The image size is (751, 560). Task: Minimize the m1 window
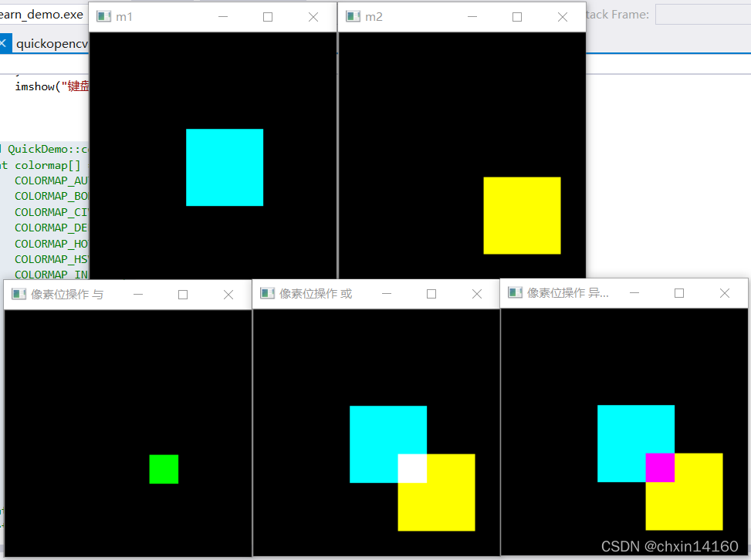(x=223, y=17)
